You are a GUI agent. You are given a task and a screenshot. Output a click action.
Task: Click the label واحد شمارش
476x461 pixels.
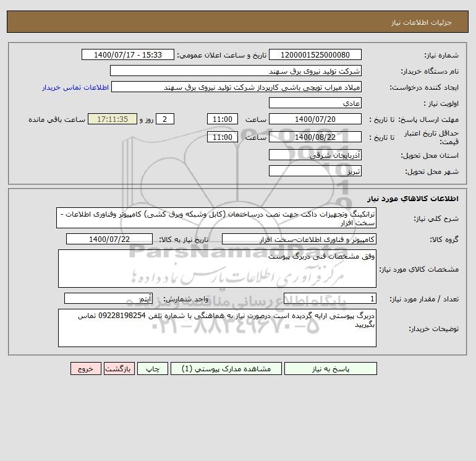186,299
